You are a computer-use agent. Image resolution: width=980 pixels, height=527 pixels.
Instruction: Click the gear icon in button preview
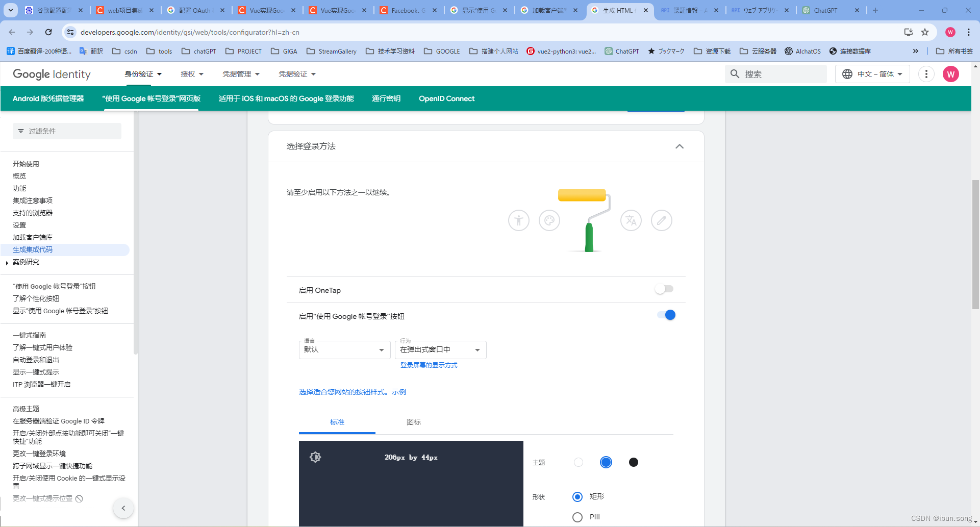(x=315, y=457)
